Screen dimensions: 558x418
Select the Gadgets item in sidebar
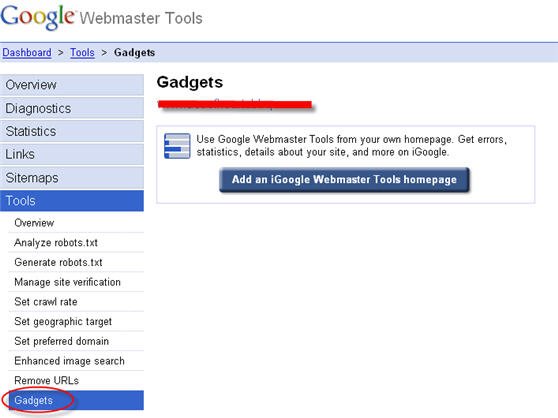point(76,400)
